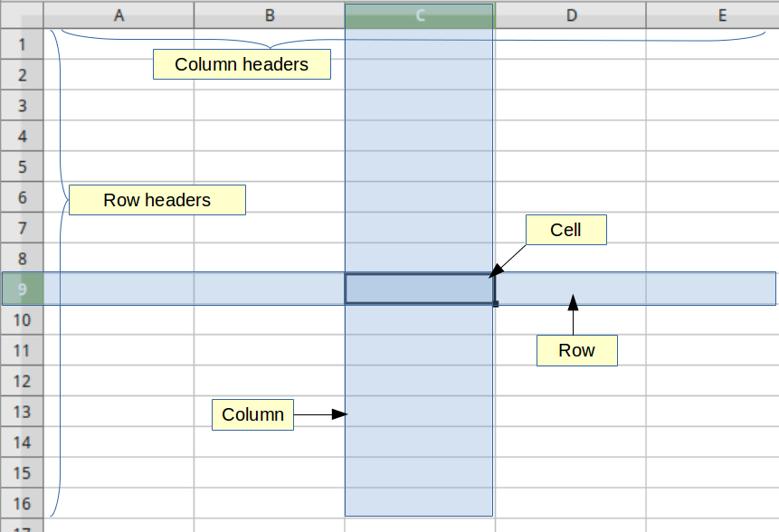Select column D header

tap(571, 14)
